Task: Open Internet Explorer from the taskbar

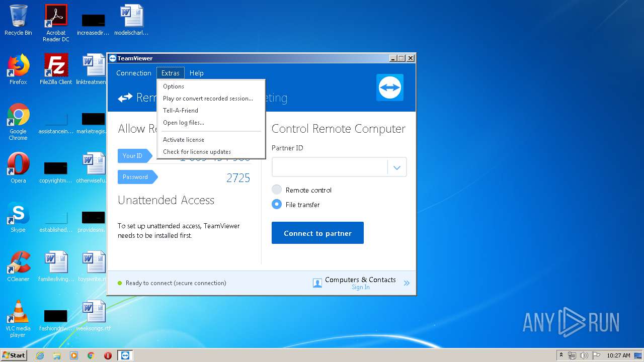Action: tap(40, 355)
